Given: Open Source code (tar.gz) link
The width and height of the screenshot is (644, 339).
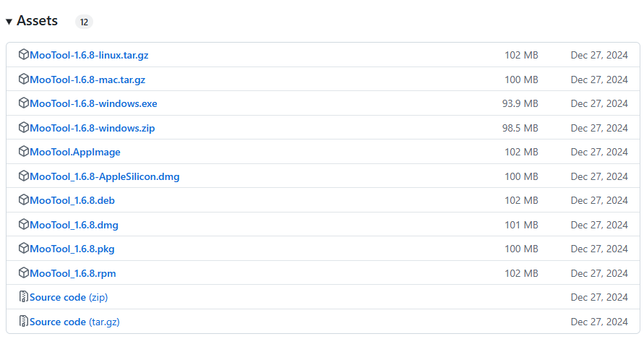Looking at the screenshot, I should point(80,322).
